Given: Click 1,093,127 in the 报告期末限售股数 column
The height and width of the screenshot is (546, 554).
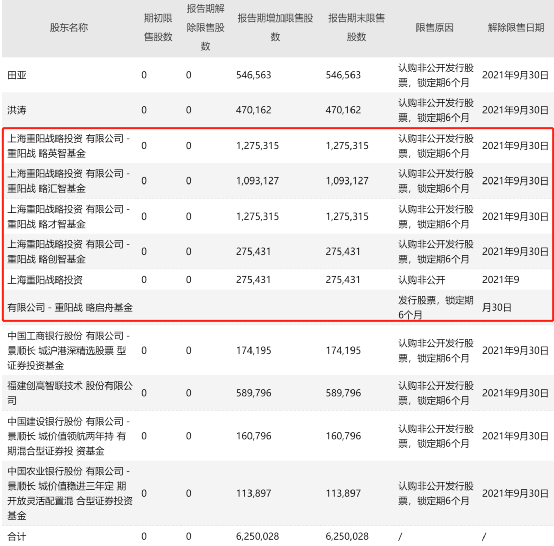Looking at the screenshot, I should [x=347, y=181].
